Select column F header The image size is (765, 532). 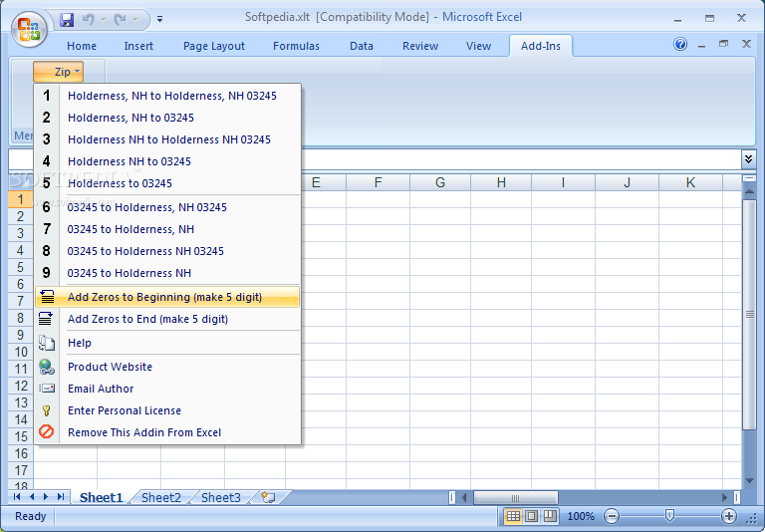click(x=379, y=182)
